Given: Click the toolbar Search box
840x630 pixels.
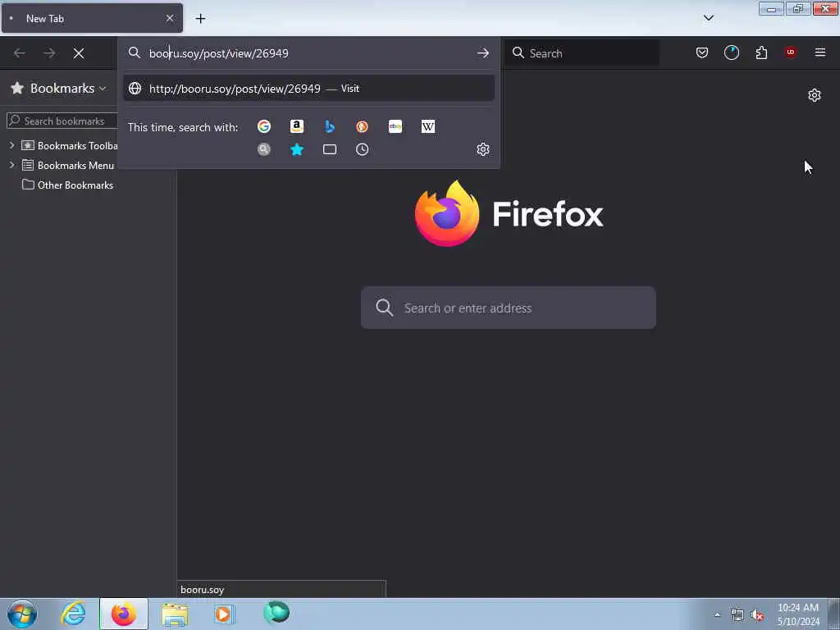Looking at the screenshot, I should [x=582, y=53].
